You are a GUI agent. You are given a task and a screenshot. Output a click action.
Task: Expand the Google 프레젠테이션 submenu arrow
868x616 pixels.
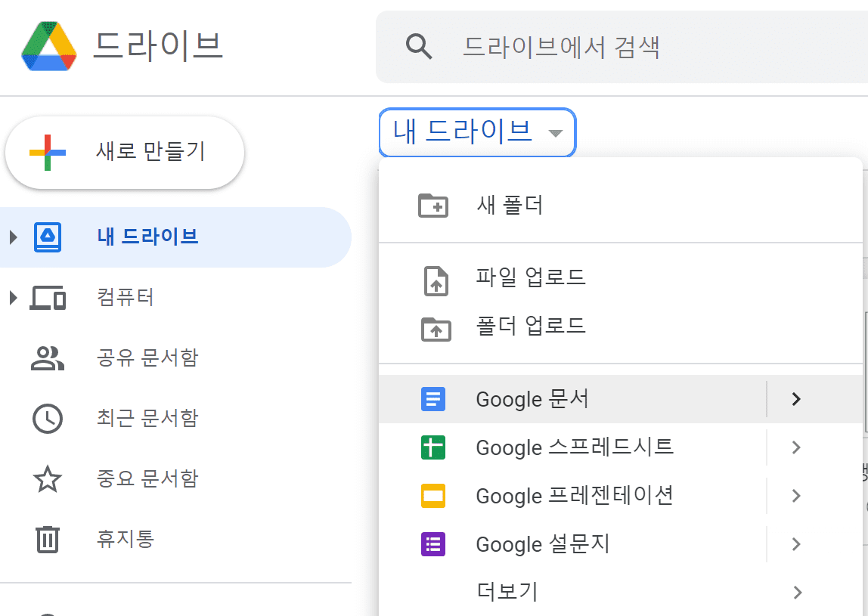[x=796, y=496]
